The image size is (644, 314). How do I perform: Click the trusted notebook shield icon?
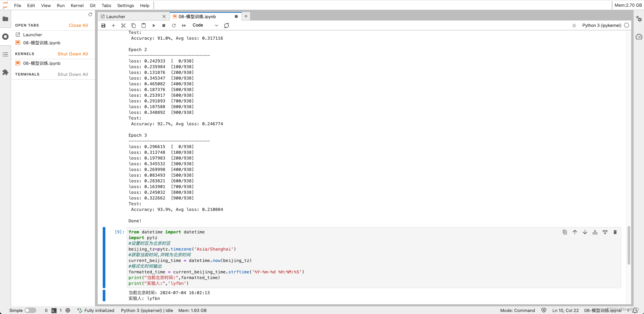coord(544,310)
